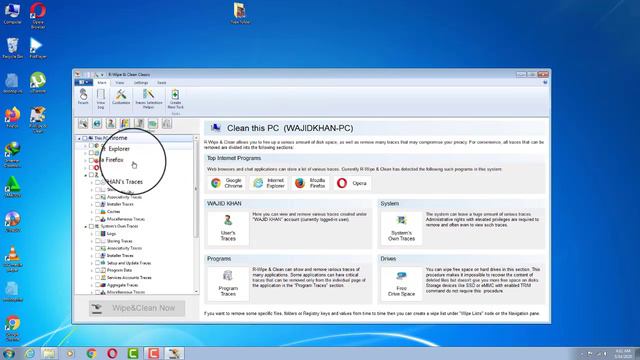The height and width of the screenshot is (360, 640).
Task: Select the Services Accounts Traces label
Action: point(129,278)
